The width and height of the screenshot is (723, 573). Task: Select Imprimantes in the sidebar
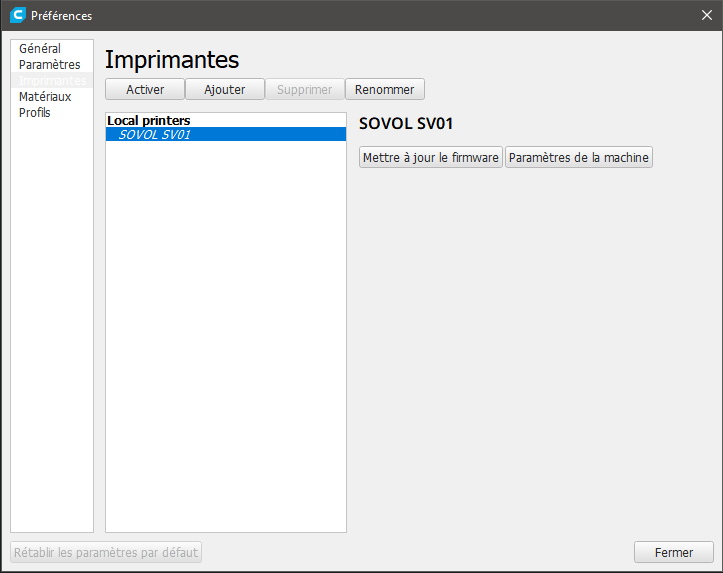pos(52,81)
